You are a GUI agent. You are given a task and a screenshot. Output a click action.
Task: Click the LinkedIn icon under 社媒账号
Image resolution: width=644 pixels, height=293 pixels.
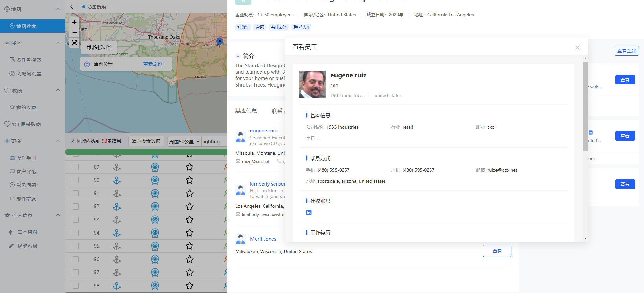tap(308, 213)
